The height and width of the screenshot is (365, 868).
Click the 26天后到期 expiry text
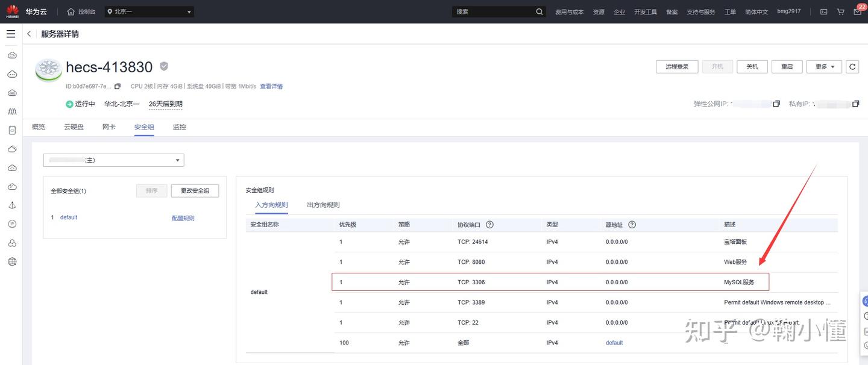pyautogui.click(x=165, y=104)
